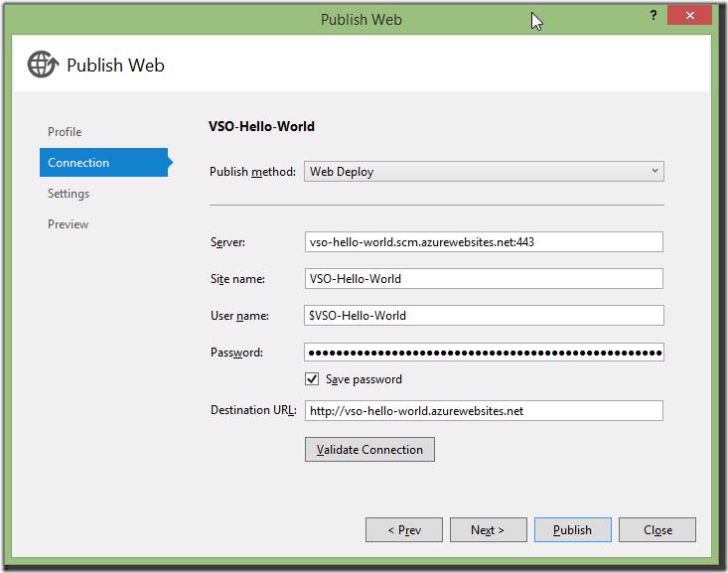Click the Publish Web globe icon
Image resolution: width=728 pixels, height=573 pixels.
[x=43, y=65]
